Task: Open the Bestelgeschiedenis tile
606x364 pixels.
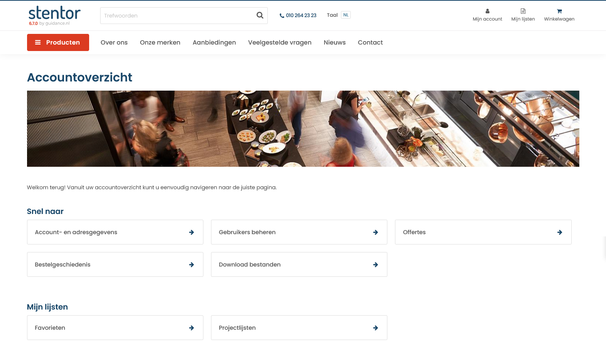Action: [115, 265]
